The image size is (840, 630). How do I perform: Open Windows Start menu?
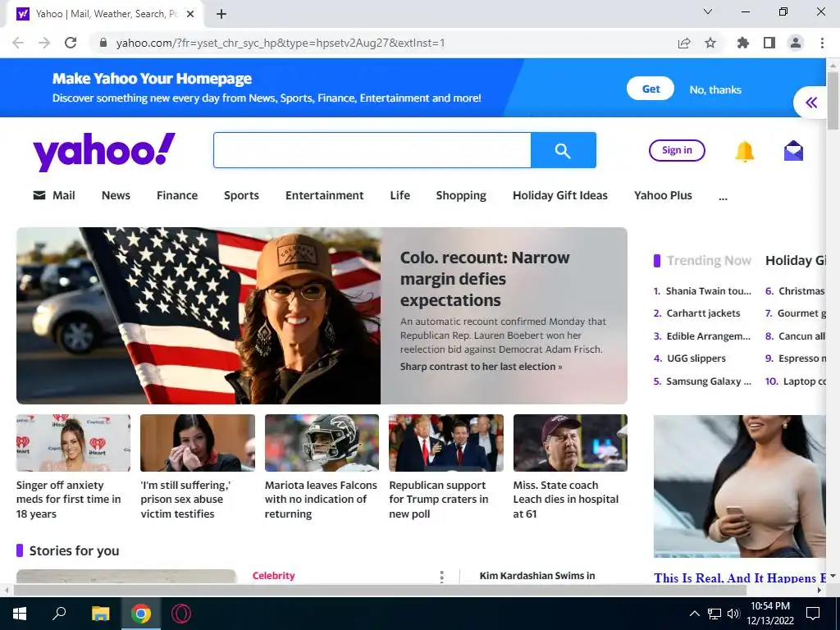20,614
